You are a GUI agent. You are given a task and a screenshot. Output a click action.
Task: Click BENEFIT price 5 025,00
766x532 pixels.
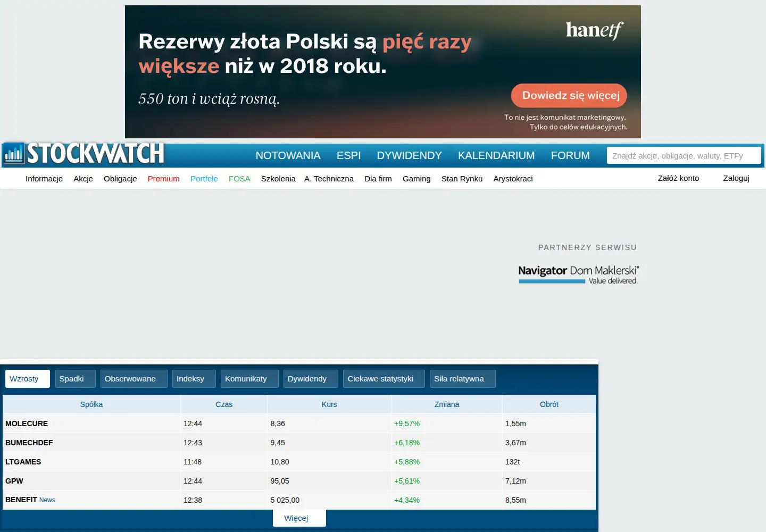(285, 500)
